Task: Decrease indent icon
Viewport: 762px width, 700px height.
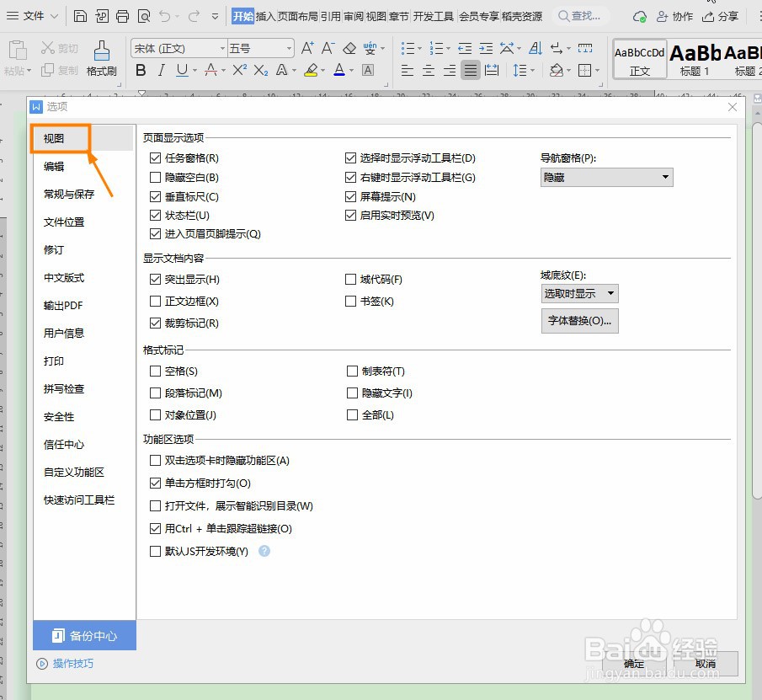Action: point(465,48)
